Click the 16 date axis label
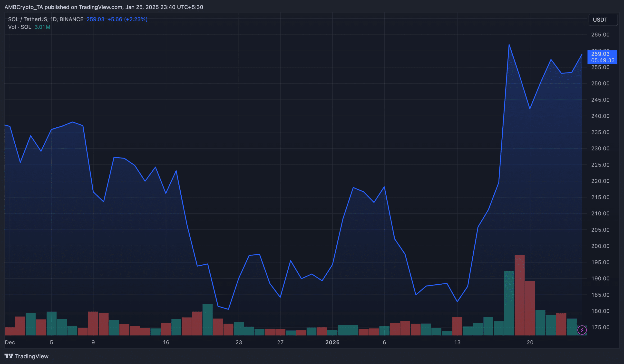The image size is (624, 364). point(166,342)
